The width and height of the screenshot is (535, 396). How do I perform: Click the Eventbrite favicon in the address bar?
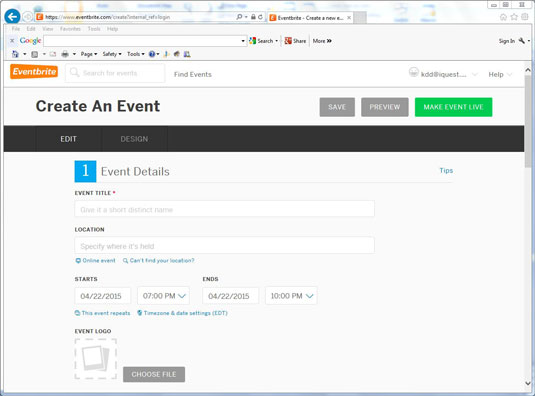pos(40,17)
